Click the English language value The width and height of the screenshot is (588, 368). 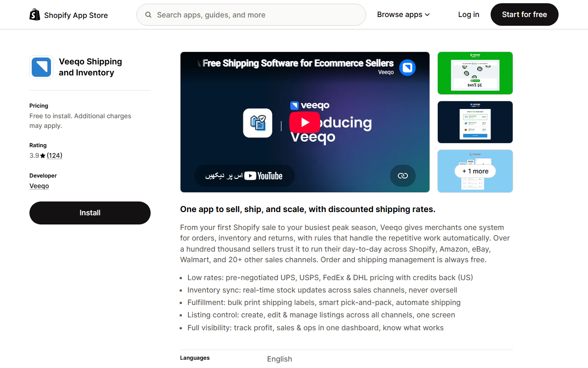click(279, 359)
